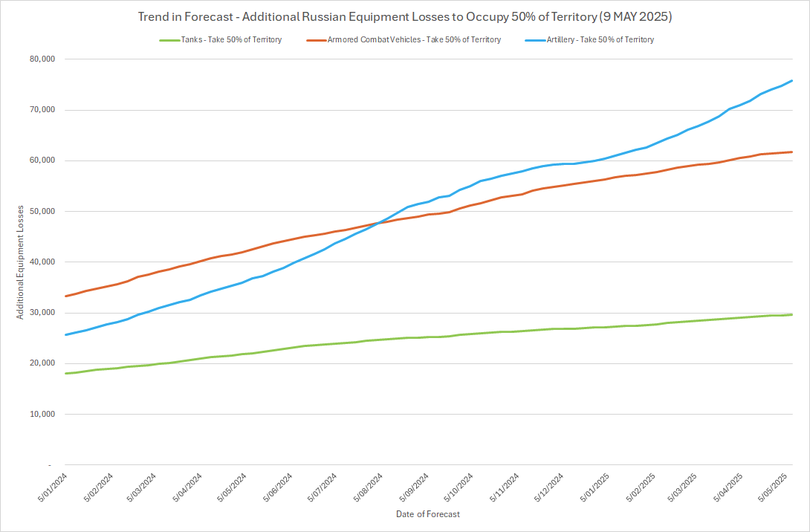Click the 5/01/2024 date axis label
The height and width of the screenshot is (532, 810).
pyautogui.click(x=55, y=487)
